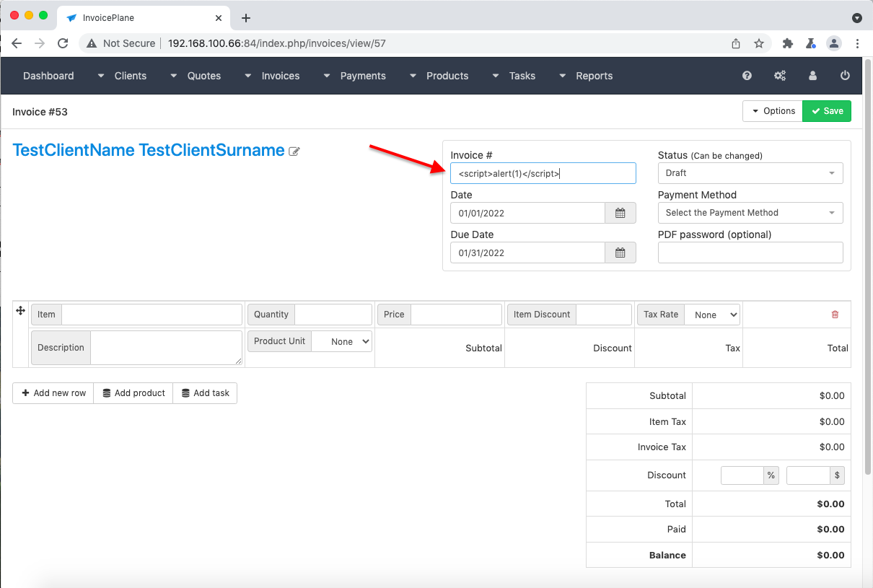Click the Date field 01/01/2022
873x588 pixels.
527,213
